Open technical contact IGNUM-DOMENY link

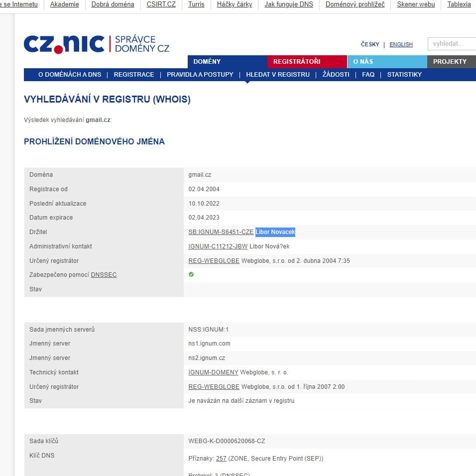coord(213,372)
